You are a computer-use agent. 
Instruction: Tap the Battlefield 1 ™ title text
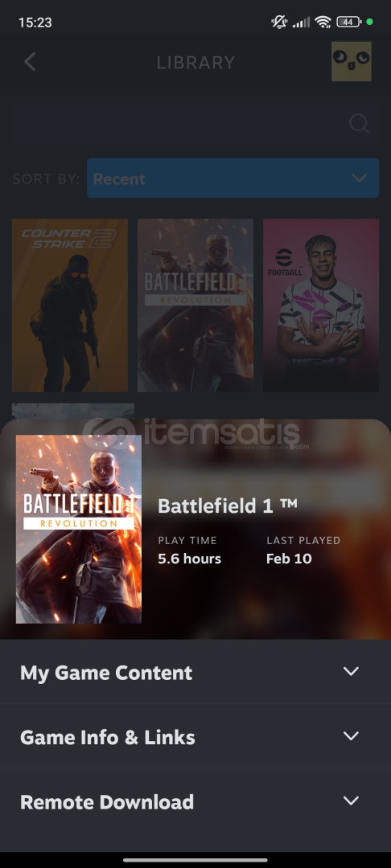[x=228, y=506]
